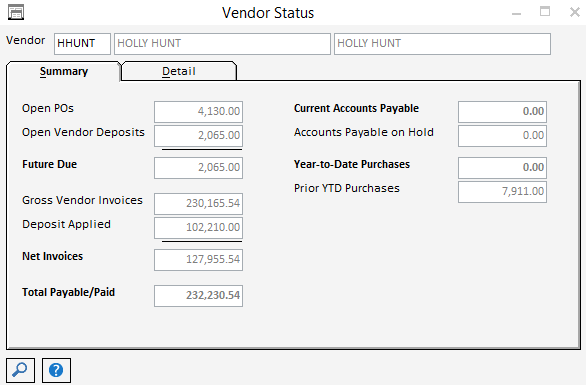The height and width of the screenshot is (385, 586).
Task: Close the Vendor Status window
Action: pyautogui.click(x=575, y=12)
